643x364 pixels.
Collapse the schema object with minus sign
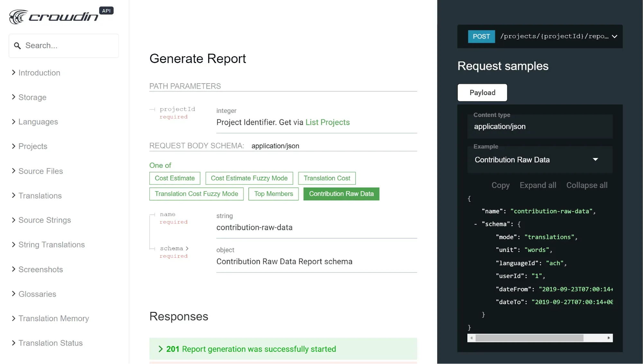pyautogui.click(x=475, y=224)
